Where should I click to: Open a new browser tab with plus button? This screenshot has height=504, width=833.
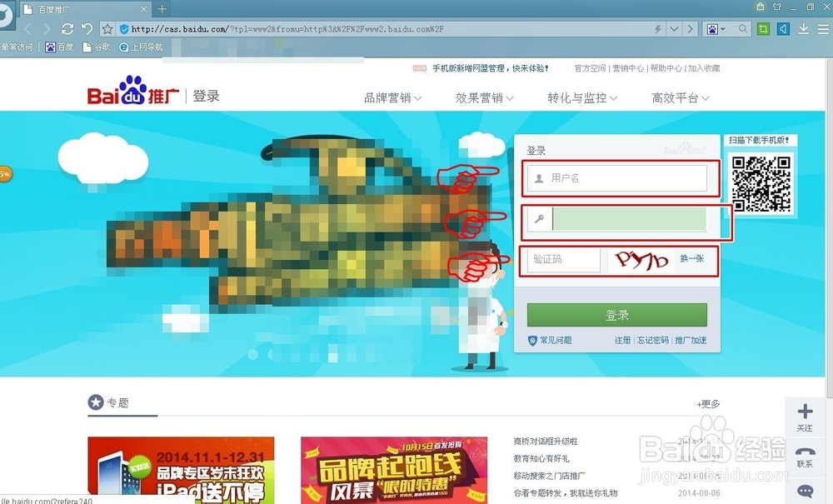tap(162, 8)
